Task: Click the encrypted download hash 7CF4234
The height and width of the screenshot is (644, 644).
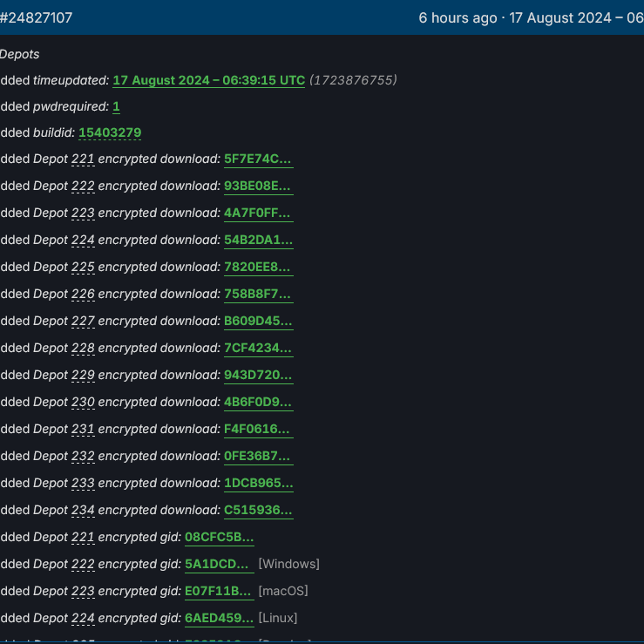Action: click(x=258, y=349)
